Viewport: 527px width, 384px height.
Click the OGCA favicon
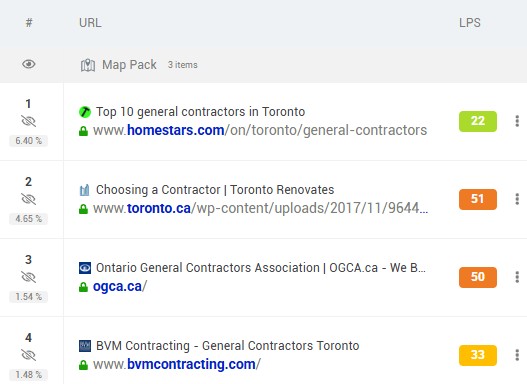(x=85, y=268)
